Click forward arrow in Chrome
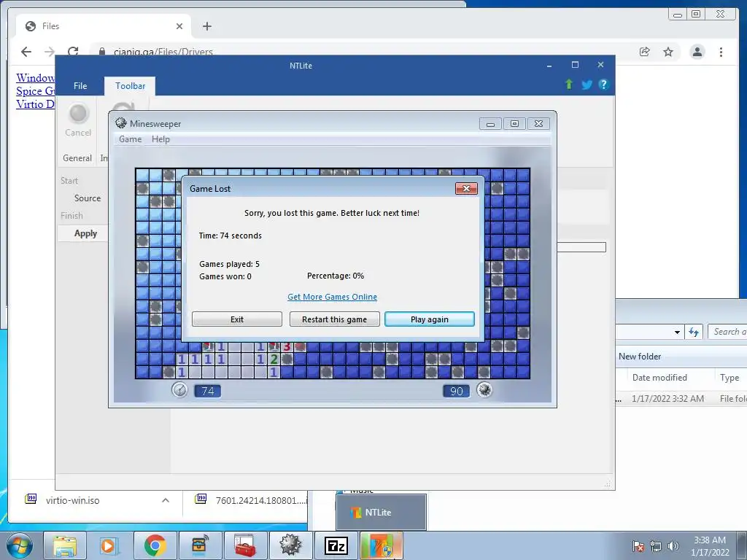 click(50, 52)
